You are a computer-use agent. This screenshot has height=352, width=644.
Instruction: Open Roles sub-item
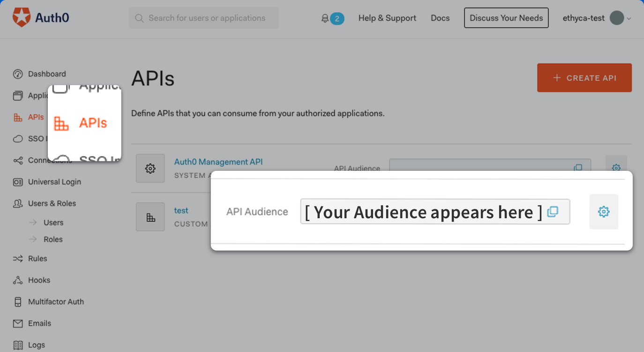click(x=53, y=239)
